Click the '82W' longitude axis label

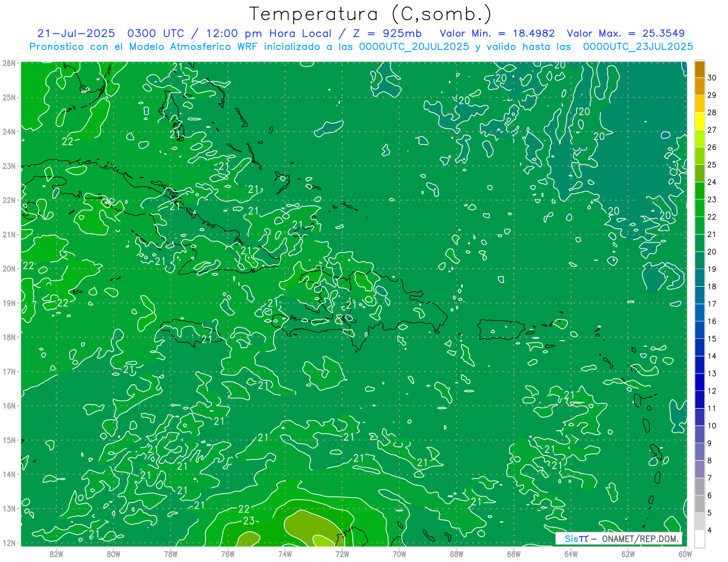tap(56, 553)
